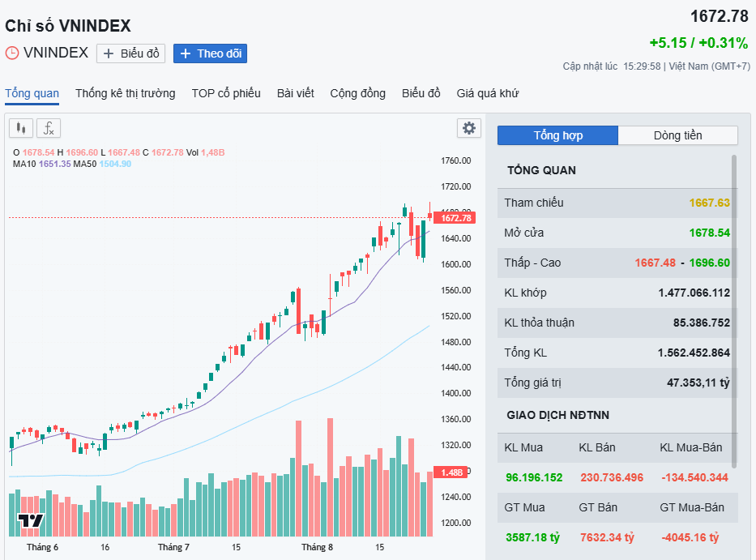Click the MA50 value 1504.90
The width and height of the screenshot is (756, 560).
point(115,164)
